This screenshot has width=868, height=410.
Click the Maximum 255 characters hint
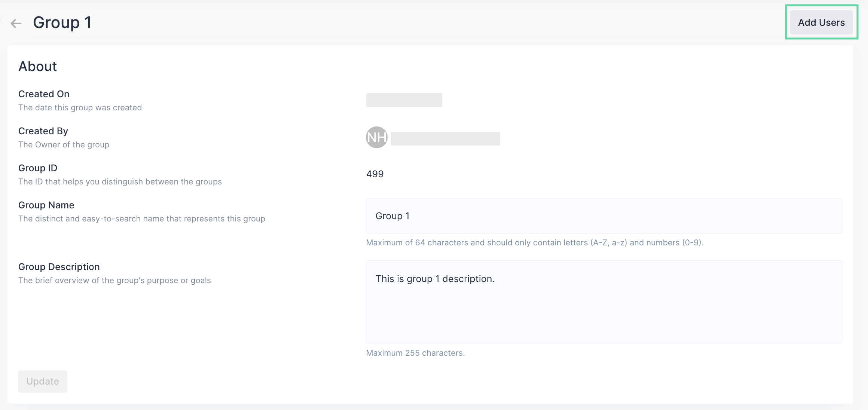(415, 353)
